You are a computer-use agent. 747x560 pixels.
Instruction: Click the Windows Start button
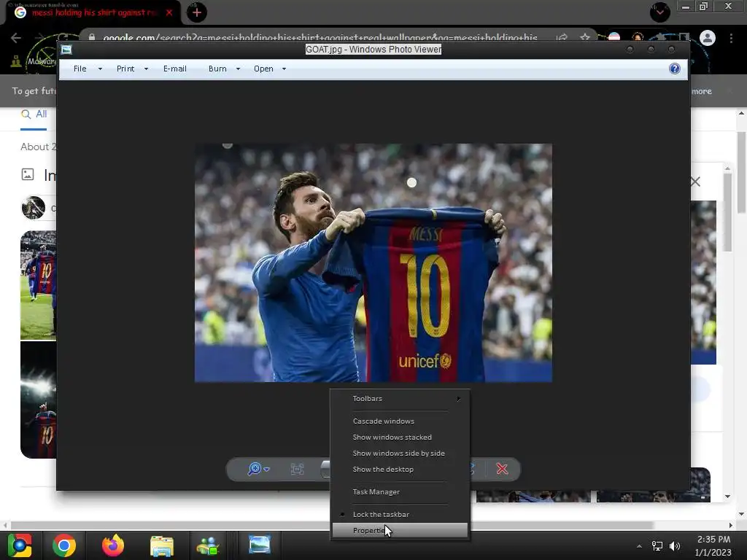coord(20,545)
